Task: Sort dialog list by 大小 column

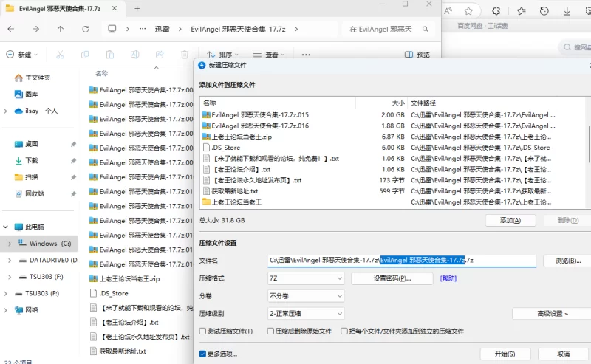Action: tap(398, 103)
